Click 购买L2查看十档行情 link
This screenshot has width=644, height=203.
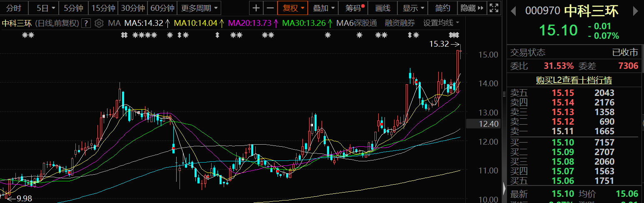click(574, 80)
